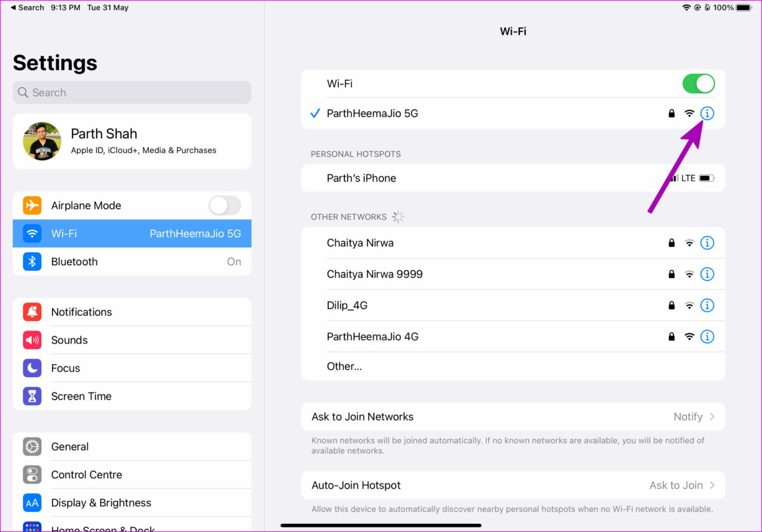Tap Other... to add a network

coord(344,366)
